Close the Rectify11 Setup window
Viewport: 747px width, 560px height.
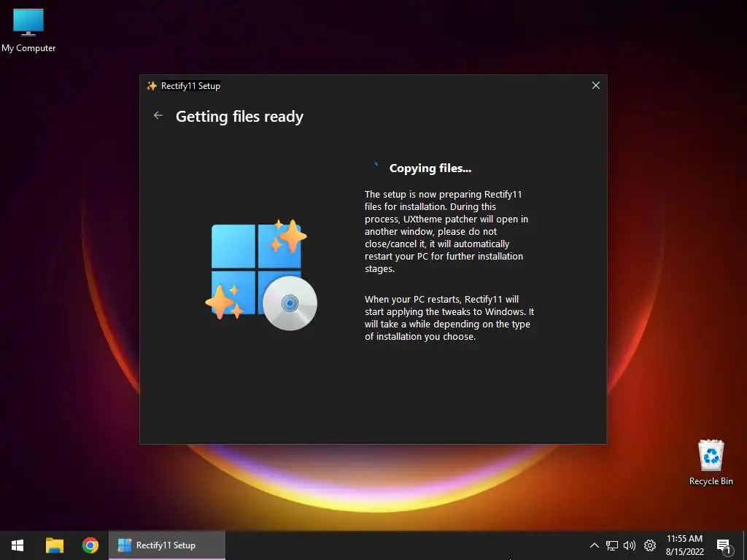coord(595,85)
